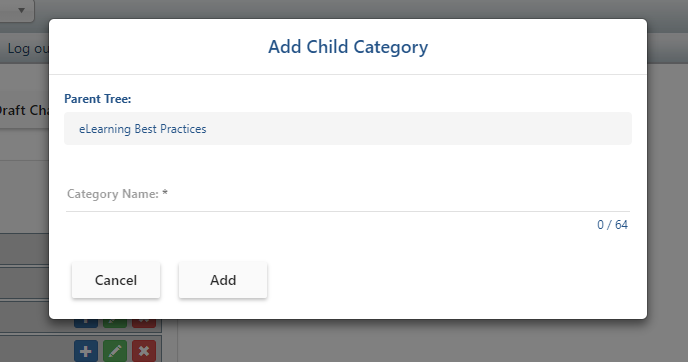
Task: Click the Add Child Category dialog title
Action: click(x=348, y=47)
